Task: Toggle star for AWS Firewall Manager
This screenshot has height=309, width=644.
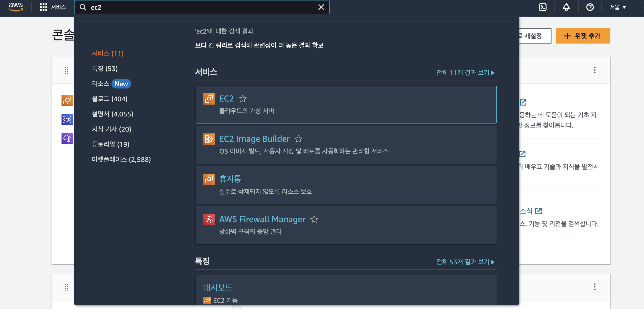Action: 314,219
